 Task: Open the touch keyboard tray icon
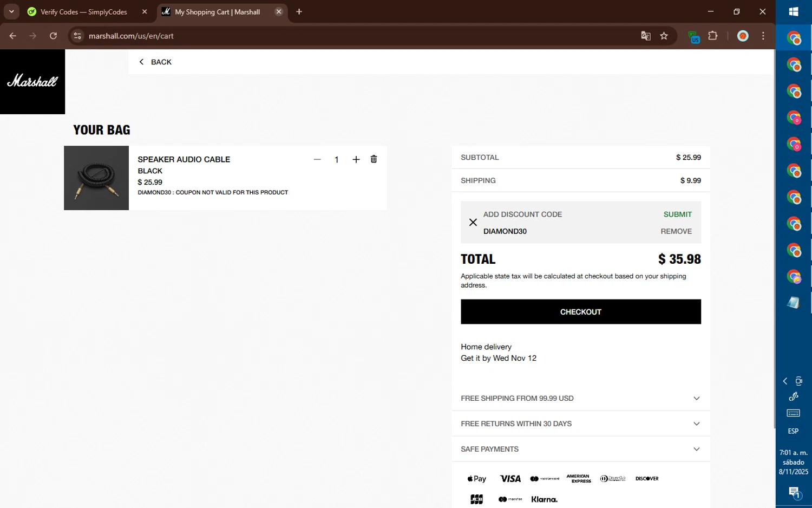[793, 413]
